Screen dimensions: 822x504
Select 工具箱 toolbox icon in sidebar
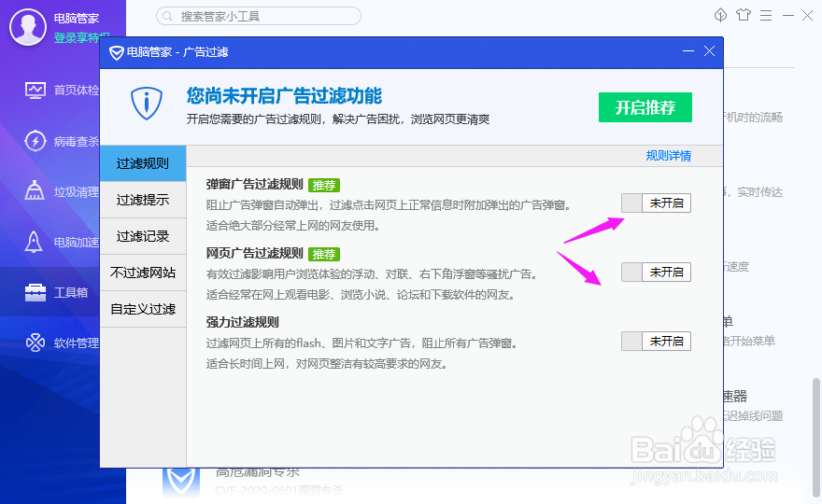coord(35,292)
